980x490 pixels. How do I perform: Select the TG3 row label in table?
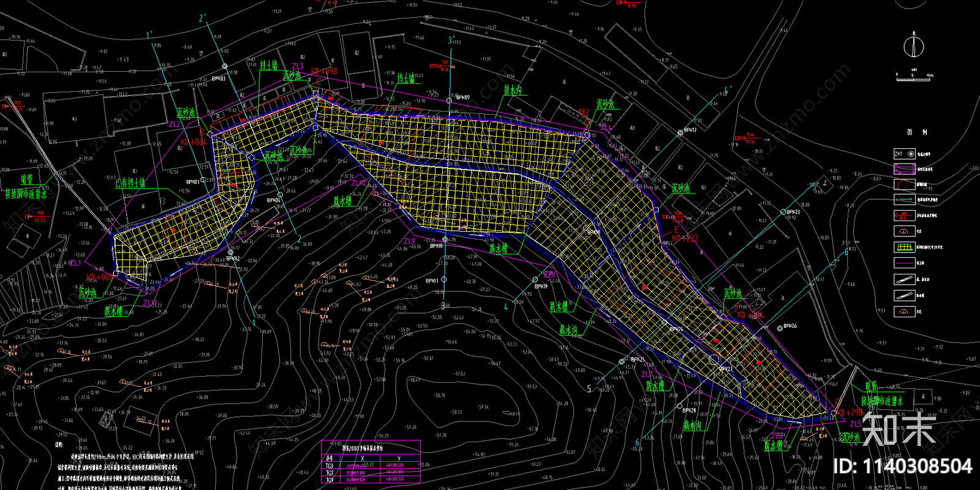click(x=330, y=466)
